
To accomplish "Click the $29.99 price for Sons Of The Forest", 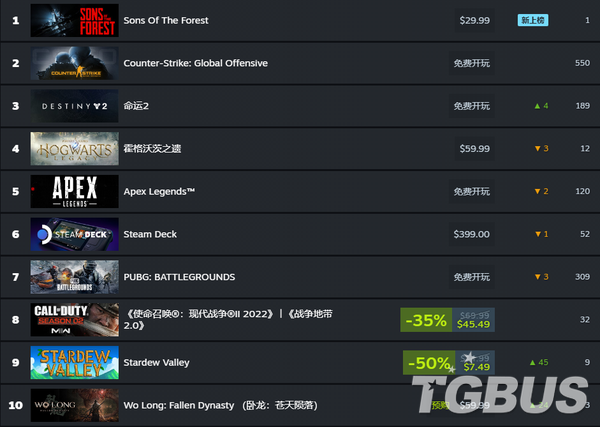I will point(474,20).
